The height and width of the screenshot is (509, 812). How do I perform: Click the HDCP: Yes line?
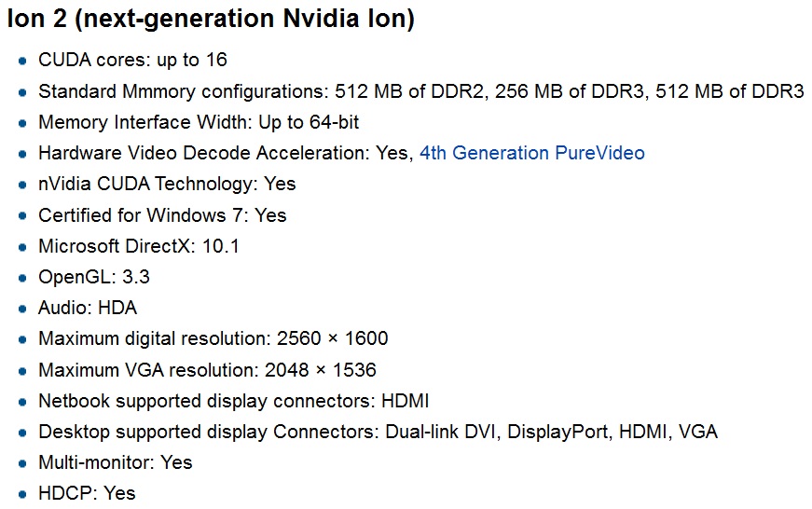tap(87, 493)
